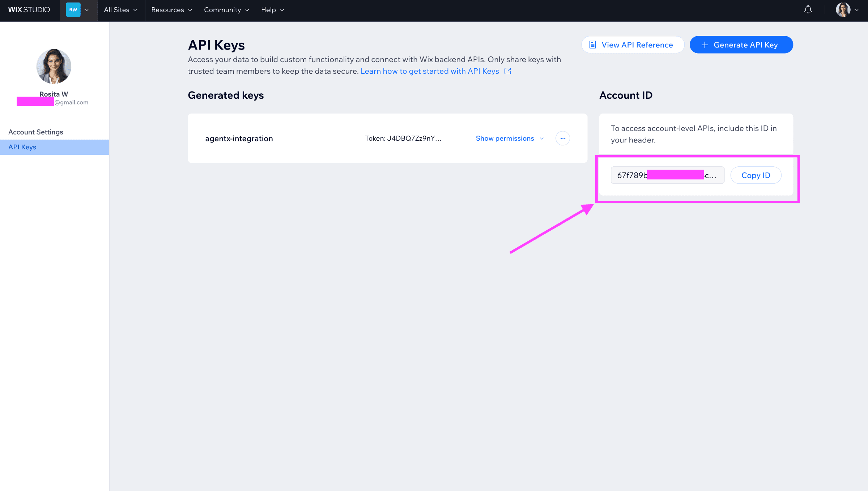Viewport: 868px width, 491px height.
Task: Open the Resources menu
Action: (x=172, y=10)
